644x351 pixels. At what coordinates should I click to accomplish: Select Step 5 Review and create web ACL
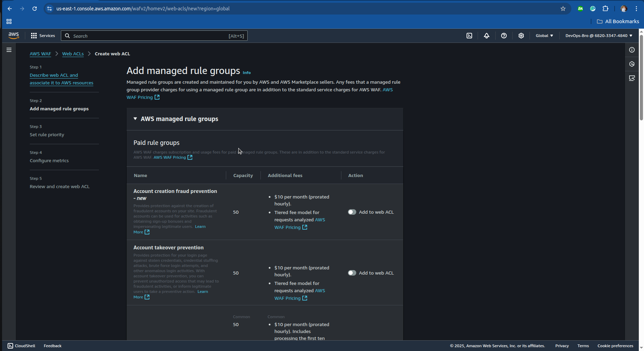pyautogui.click(x=59, y=186)
